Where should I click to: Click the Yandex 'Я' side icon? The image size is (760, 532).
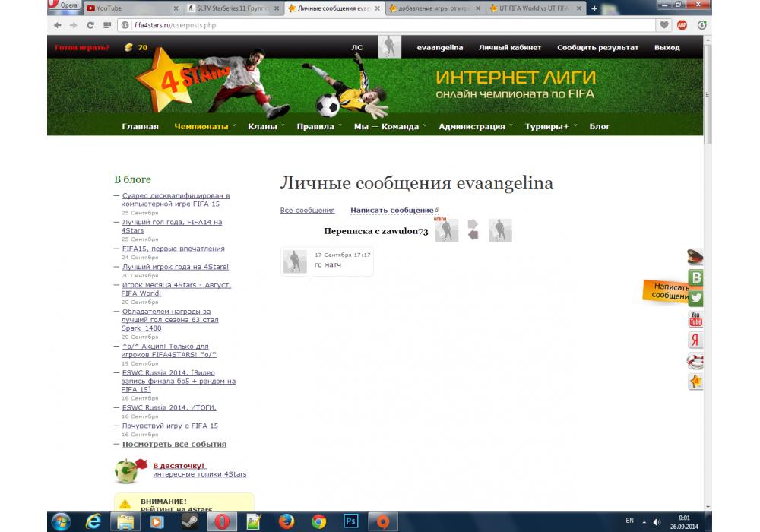point(695,340)
